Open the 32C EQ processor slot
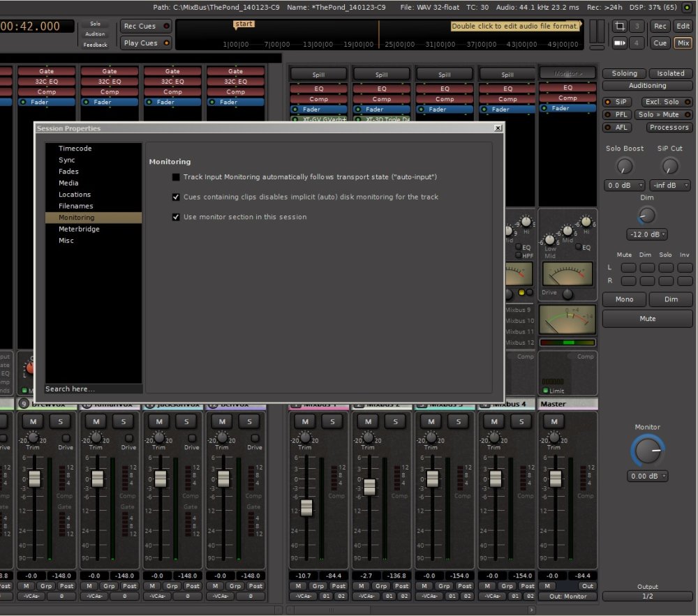Screen dimensions: 698x616 [46, 80]
